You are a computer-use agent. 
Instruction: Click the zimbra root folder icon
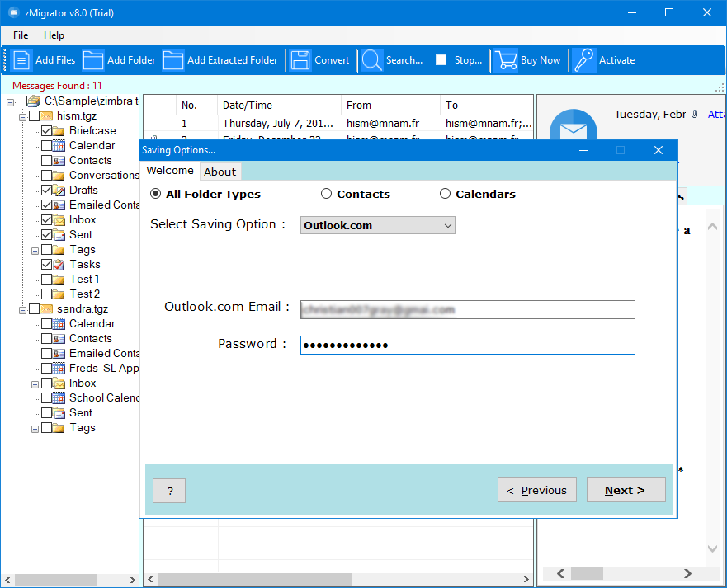tap(35, 101)
